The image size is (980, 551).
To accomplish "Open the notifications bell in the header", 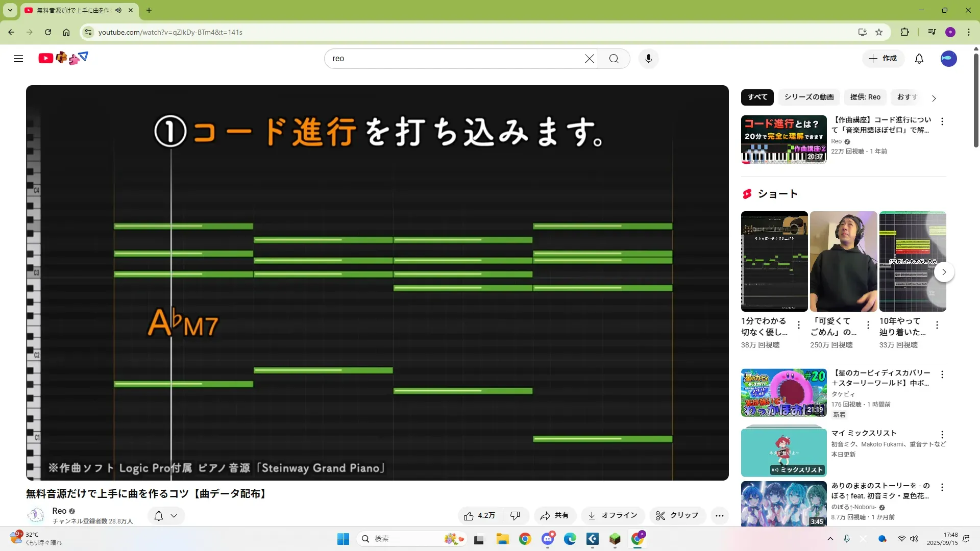I will point(919,59).
